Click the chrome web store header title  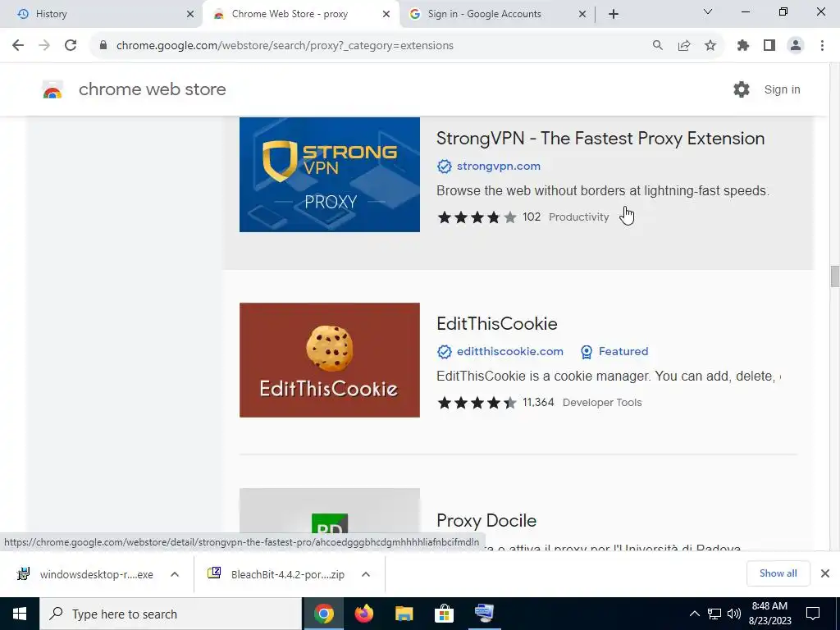[152, 89]
